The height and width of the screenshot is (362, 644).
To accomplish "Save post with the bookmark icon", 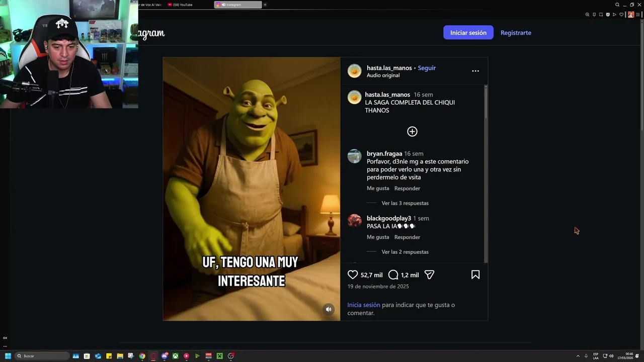I will (475, 275).
